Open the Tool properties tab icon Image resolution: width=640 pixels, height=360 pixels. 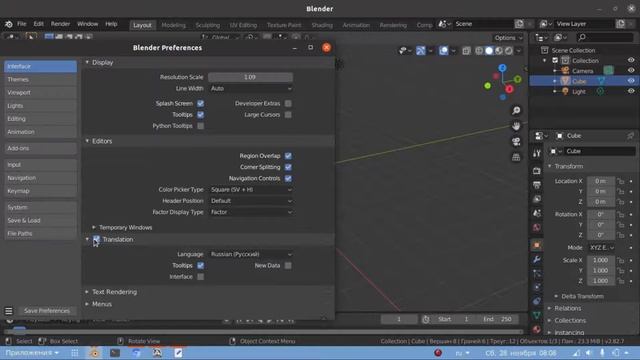click(x=537, y=154)
